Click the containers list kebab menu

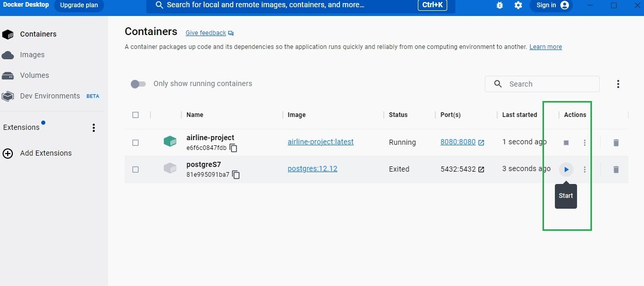pyautogui.click(x=618, y=84)
